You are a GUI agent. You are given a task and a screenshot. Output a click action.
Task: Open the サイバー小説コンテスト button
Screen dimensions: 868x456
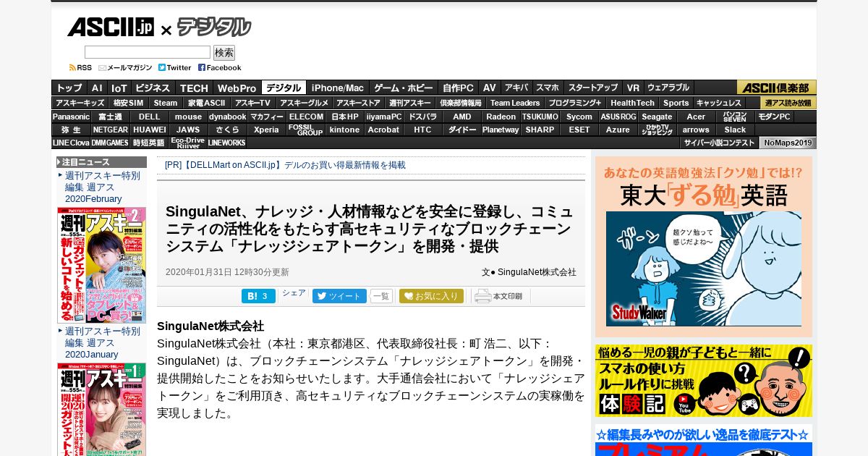pyautogui.click(x=719, y=143)
